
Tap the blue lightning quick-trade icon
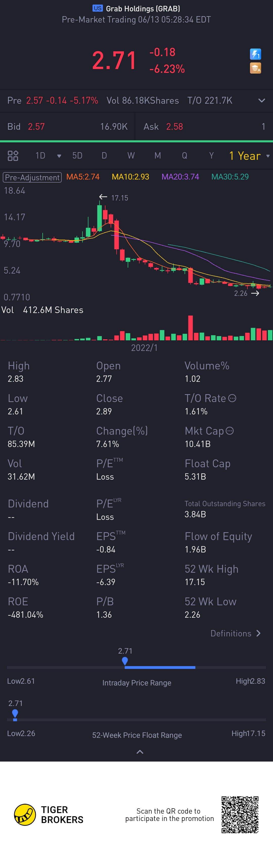[x=255, y=54]
